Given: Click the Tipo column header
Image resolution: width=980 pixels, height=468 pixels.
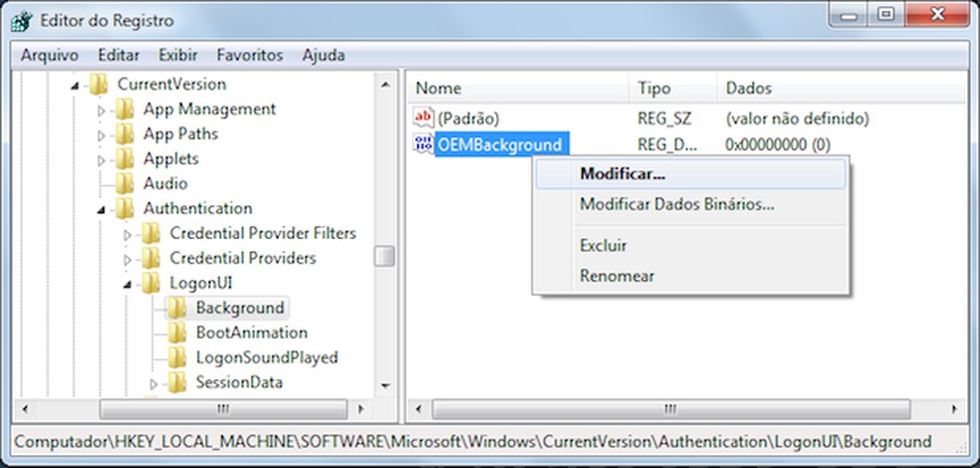Looking at the screenshot, I should (672, 88).
